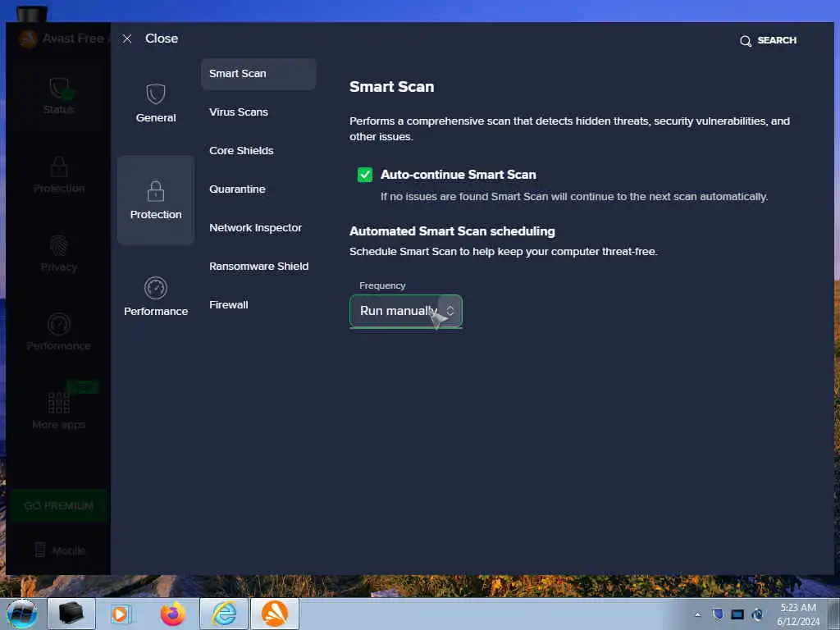Open Network Inspector settings
840x630 pixels.
pos(256,228)
